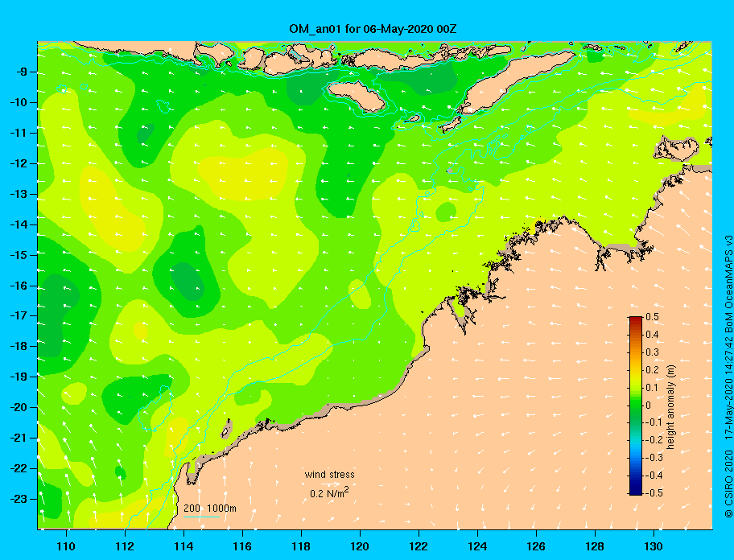Click latitude label -15
This screenshot has width=734, height=560.
[x=19, y=255]
